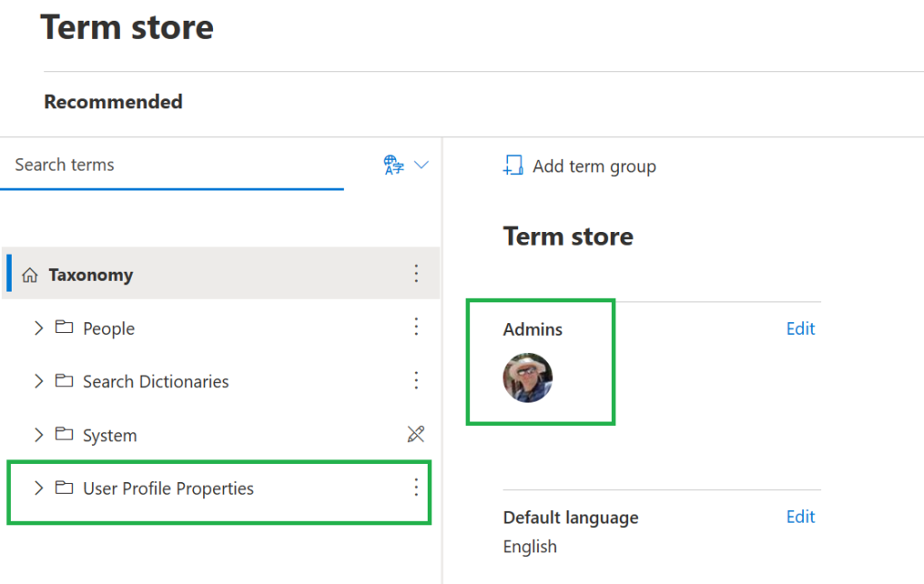
Task: Select the System term group
Action: click(x=109, y=435)
